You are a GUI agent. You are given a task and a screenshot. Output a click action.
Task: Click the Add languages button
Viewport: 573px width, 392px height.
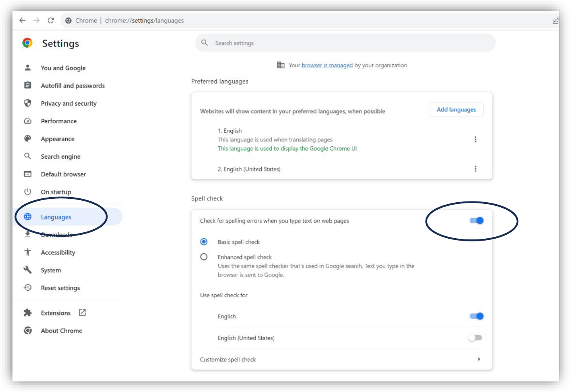pos(456,110)
